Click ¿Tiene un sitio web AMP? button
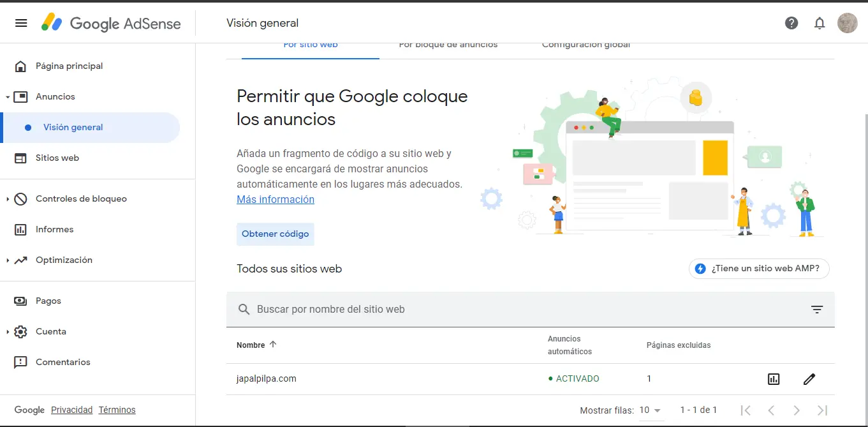 (759, 269)
